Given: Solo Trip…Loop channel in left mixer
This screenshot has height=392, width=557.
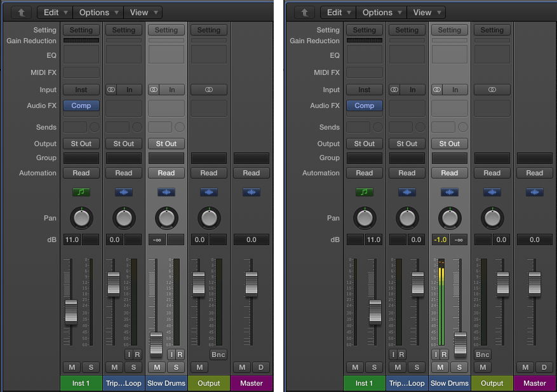Looking at the screenshot, I should click(133, 367).
